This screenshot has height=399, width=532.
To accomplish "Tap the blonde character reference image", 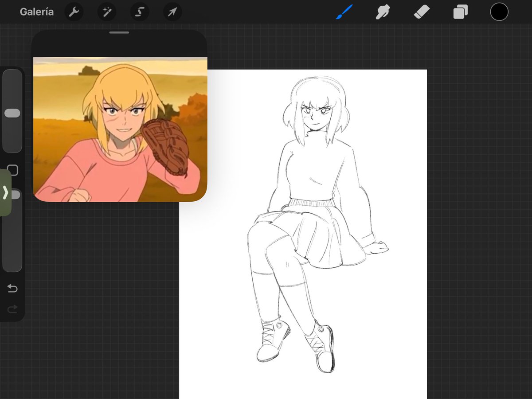I will (x=120, y=129).
